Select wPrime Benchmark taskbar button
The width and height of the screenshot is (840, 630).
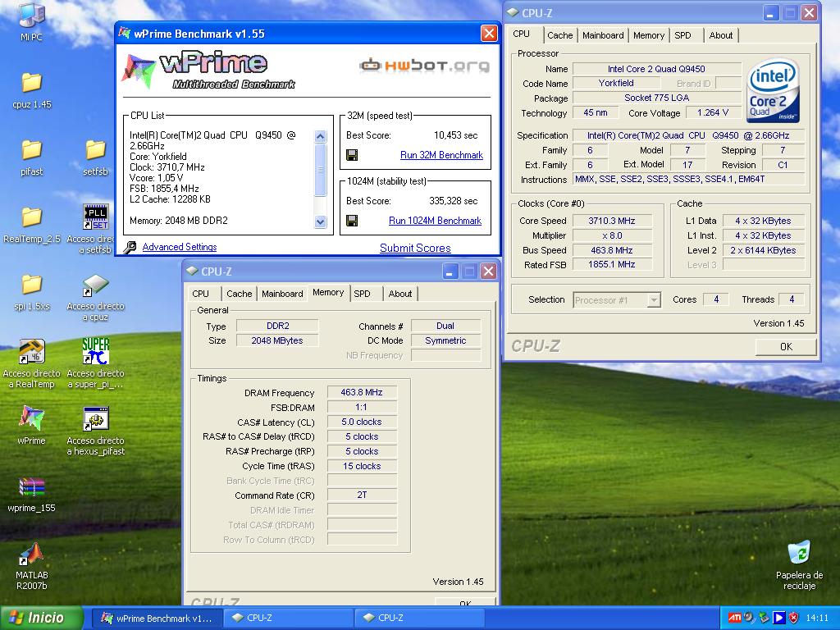(157, 618)
